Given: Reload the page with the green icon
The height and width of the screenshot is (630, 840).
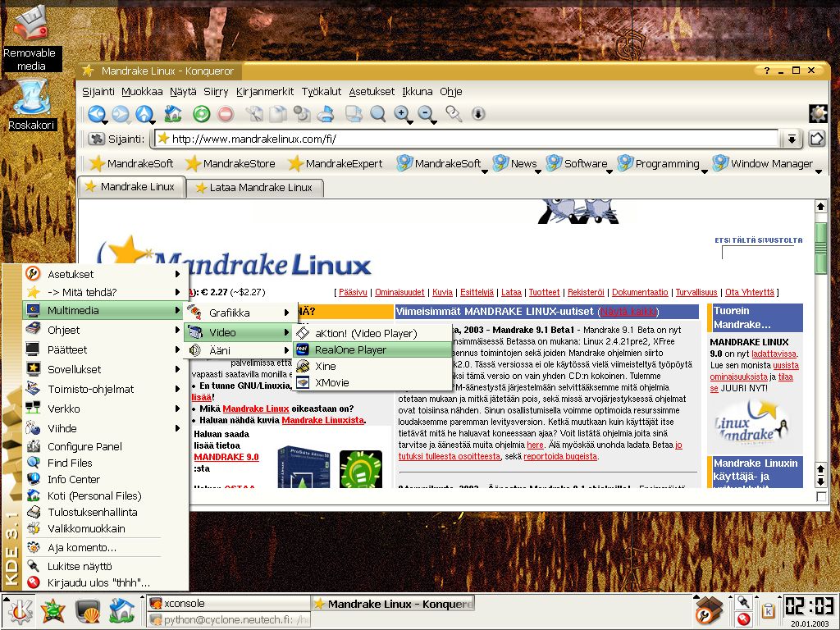Looking at the screenshot, I should [x=202, y=113].
